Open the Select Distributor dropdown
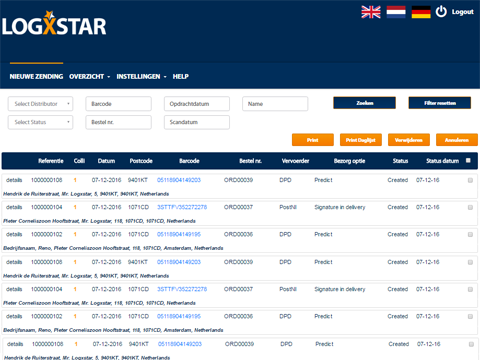480x360 pixels. [x=40, y=104]
